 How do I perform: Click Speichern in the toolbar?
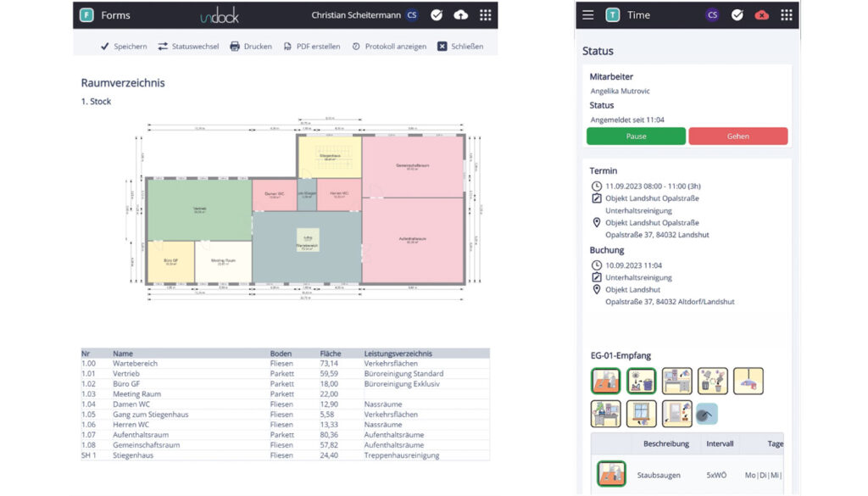pos(123,47)
